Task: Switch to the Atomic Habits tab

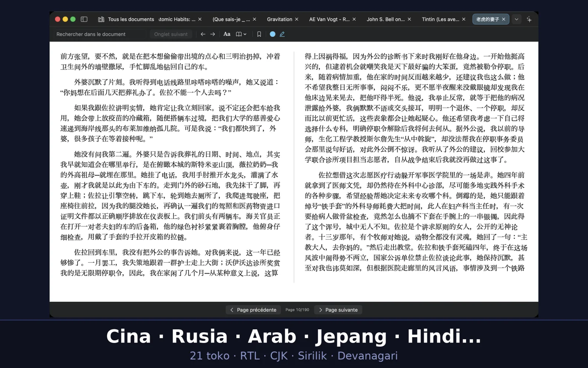Action: pyautogui.click(x=177, y=19)
